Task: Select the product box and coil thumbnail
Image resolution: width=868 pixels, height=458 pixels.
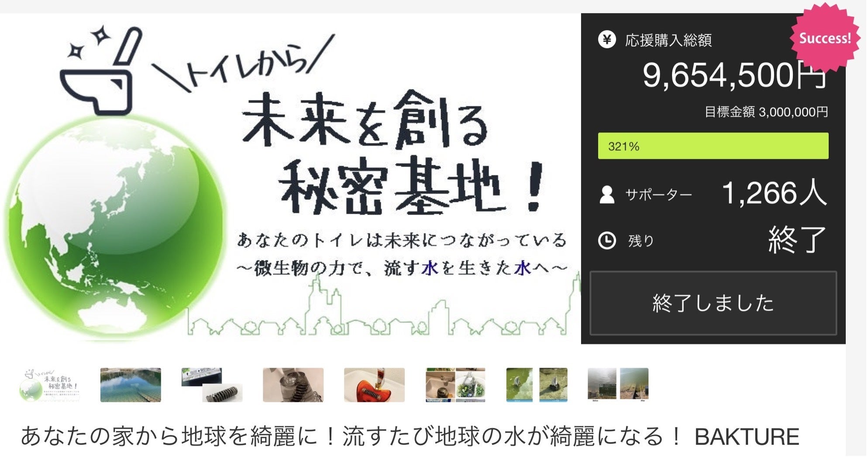Action: (212, 385)
